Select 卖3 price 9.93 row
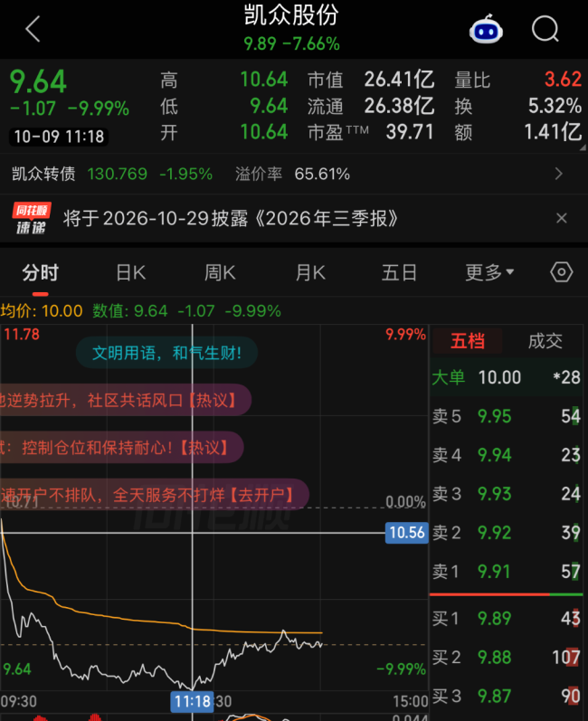588x721 pixels. tap(507, 493)
